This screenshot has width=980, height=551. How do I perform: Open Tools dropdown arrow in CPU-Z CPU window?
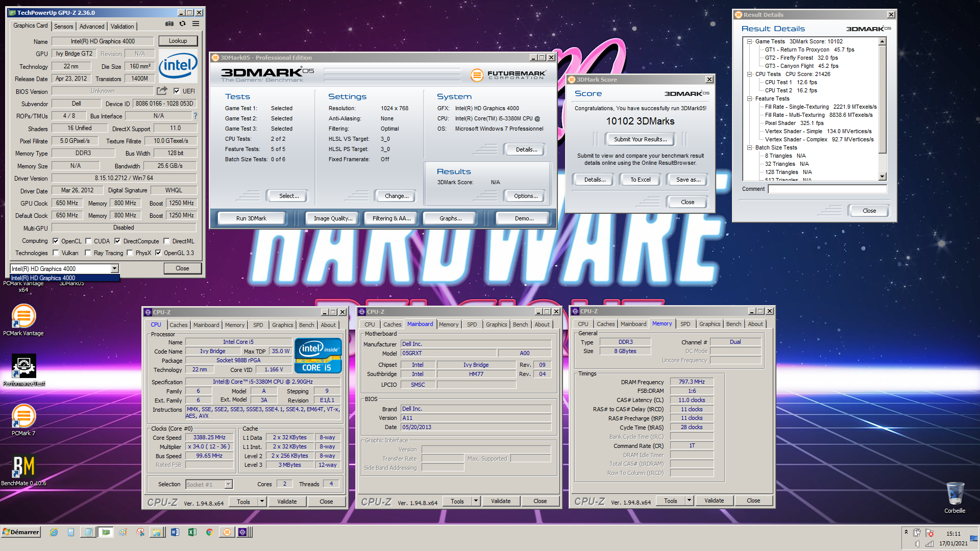click(262, 502)
